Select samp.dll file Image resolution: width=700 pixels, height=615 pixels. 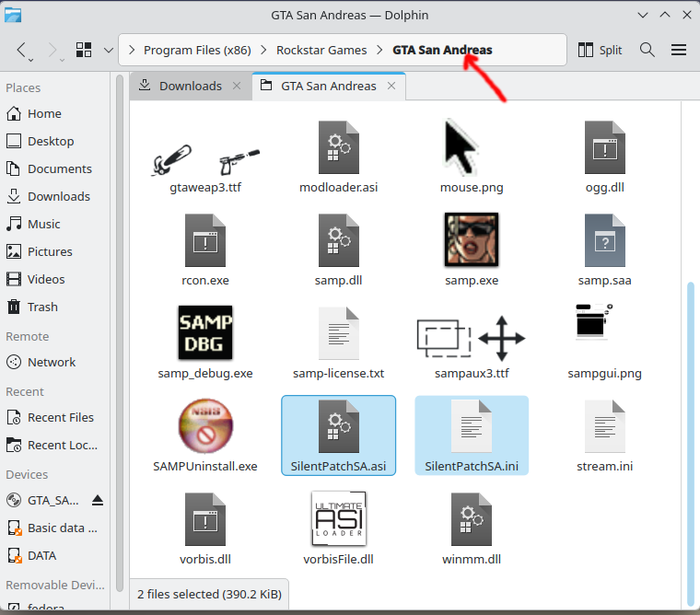(338, 249)
